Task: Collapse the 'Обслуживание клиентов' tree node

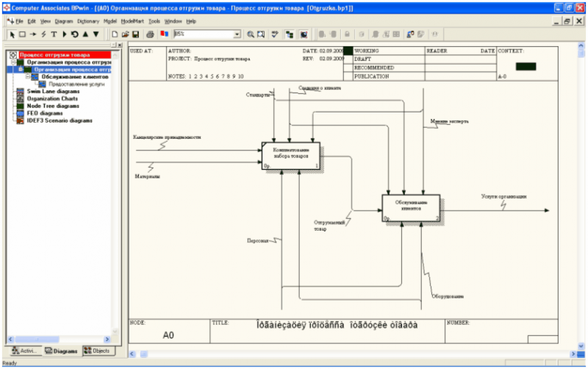Action: [28, 76]
